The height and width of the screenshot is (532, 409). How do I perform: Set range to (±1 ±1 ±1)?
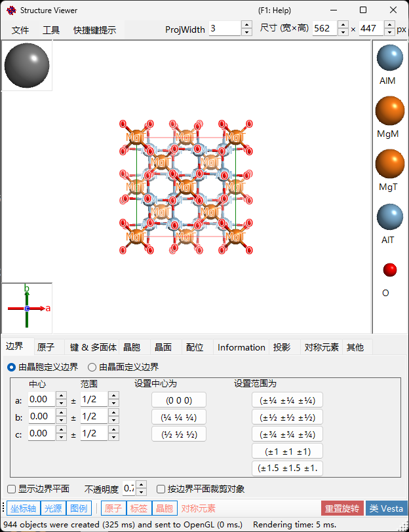pos(287,451)
